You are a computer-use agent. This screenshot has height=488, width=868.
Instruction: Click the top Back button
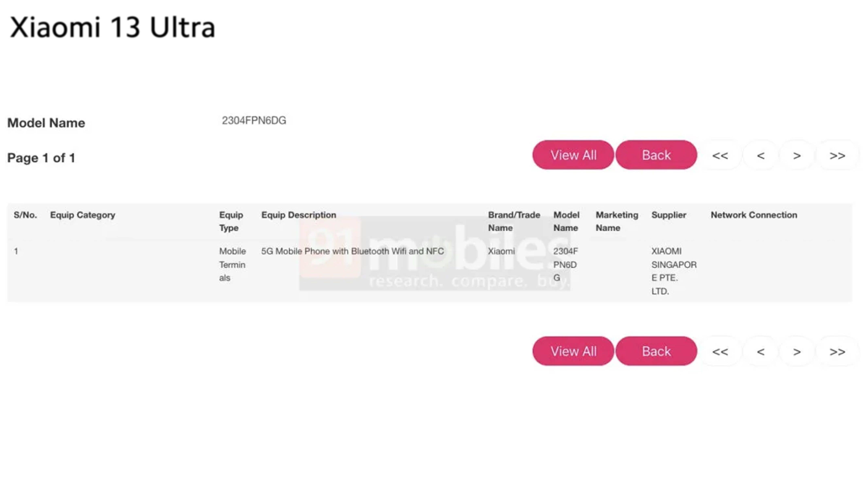tap(656, 155)
